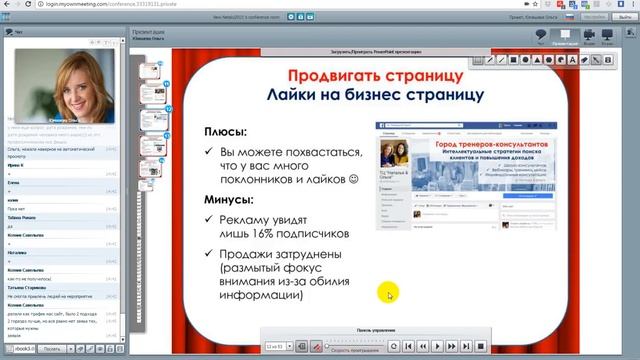Start playback with the play button
The image size is (640, 360).
(437, 347)
